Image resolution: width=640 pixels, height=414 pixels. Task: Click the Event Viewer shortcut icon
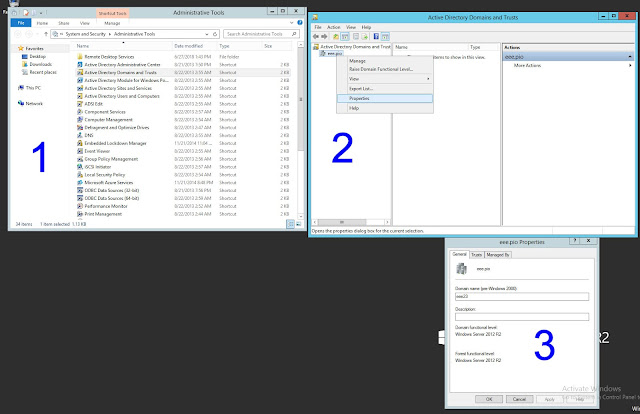pos(80,151)
